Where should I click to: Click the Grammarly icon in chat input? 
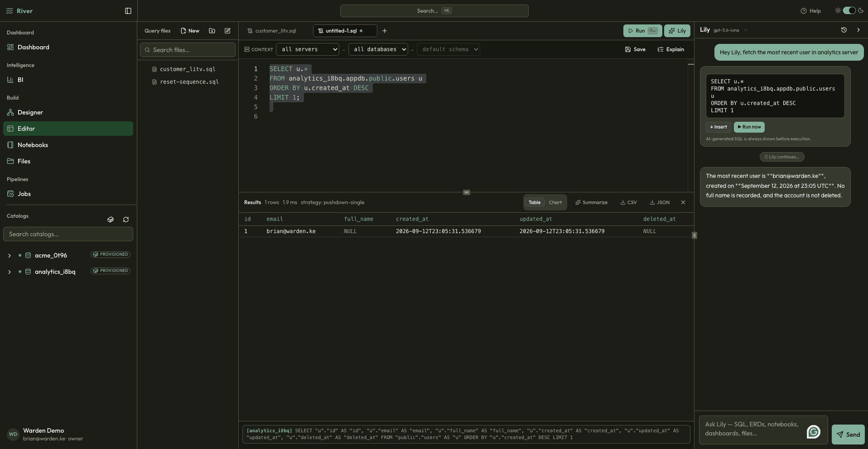click(x=814, y=432)
